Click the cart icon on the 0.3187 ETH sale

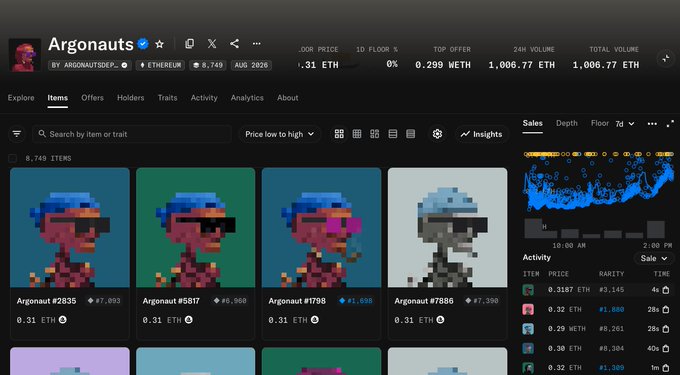pyautogui.click(x=666, y=290)
